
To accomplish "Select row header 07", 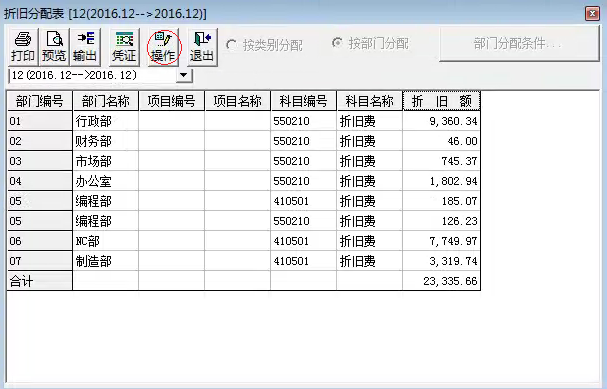I will pyautogui.click(x=39, y=261).
